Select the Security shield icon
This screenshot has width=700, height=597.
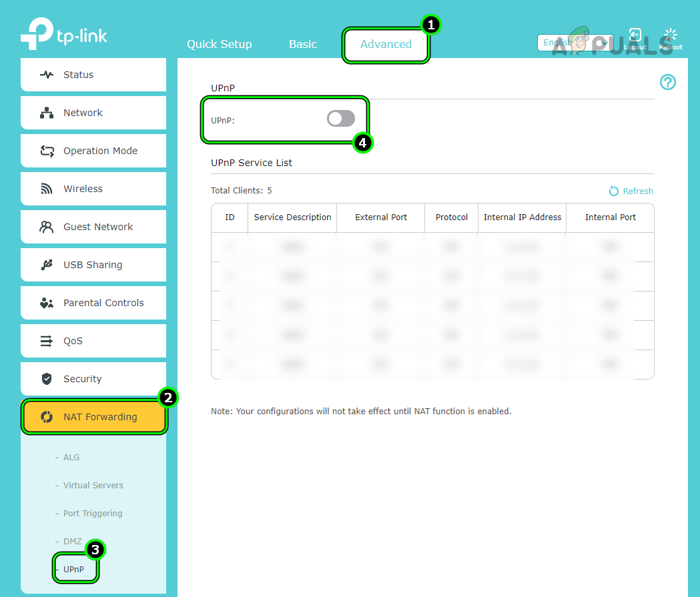tap(45, 379)
